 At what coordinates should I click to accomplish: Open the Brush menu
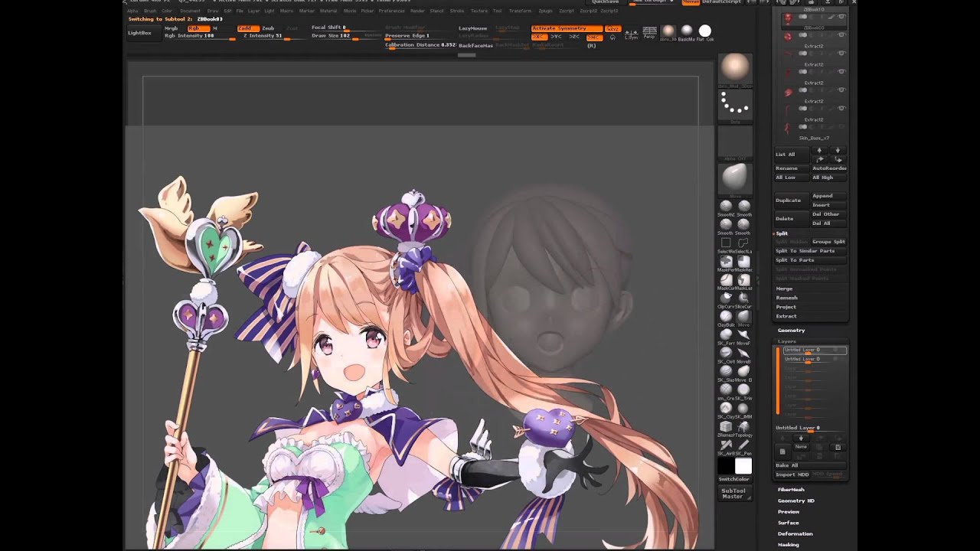pyautogui.click(x=150, y=11)
